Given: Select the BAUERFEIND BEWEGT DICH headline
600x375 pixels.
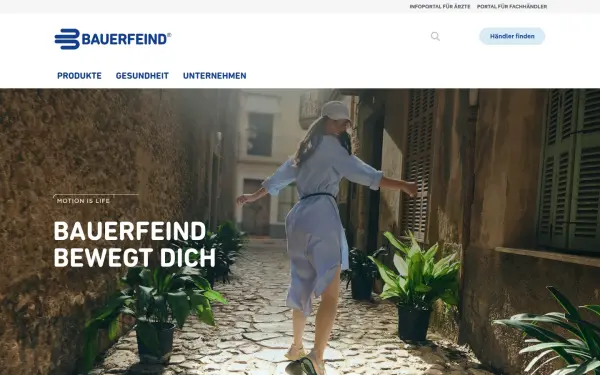Looking at the screenshot, I should coord(134,244).
